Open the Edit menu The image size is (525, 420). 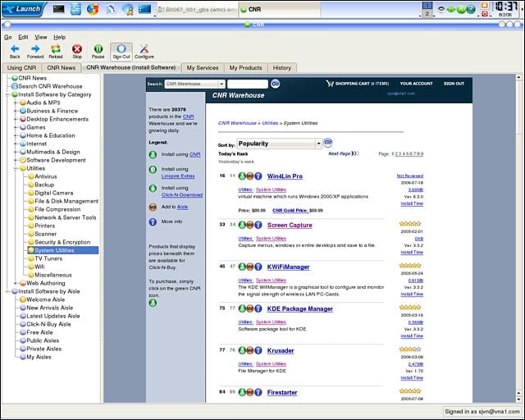(23, 37)
